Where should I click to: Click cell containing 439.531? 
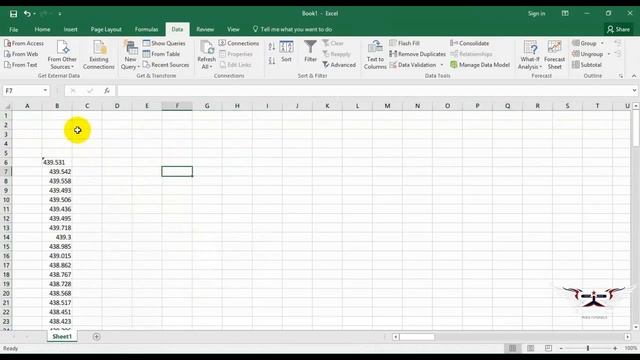[x=57, y=162]
